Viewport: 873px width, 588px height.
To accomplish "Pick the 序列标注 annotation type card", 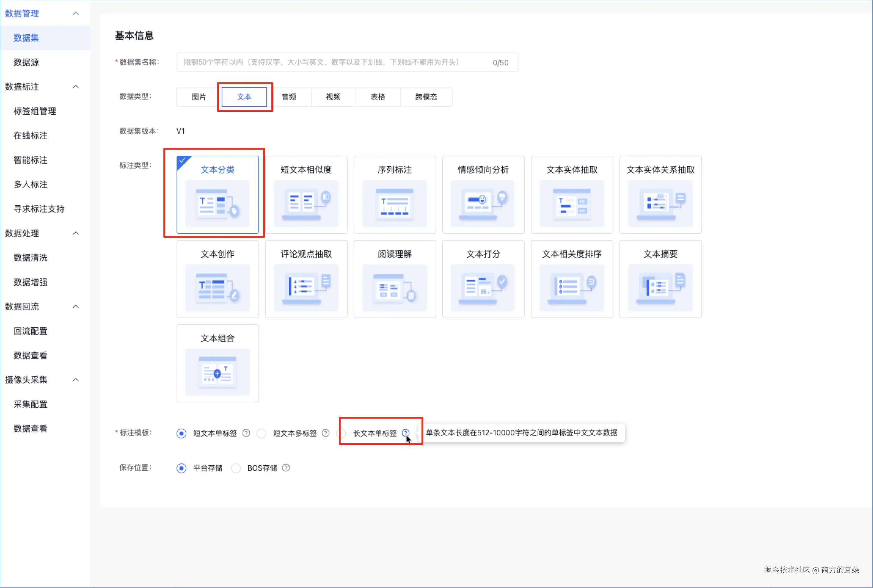I will (x=395, y=194).
